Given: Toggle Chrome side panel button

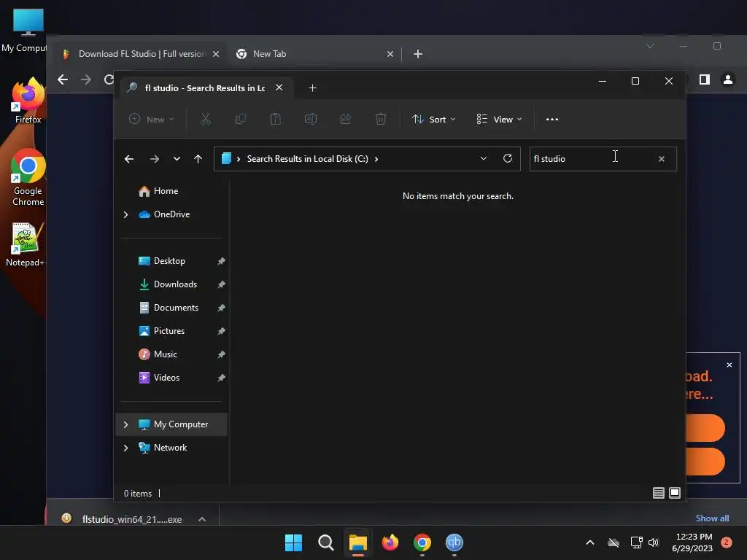Looking at the screenshot, I should [704, 79].
